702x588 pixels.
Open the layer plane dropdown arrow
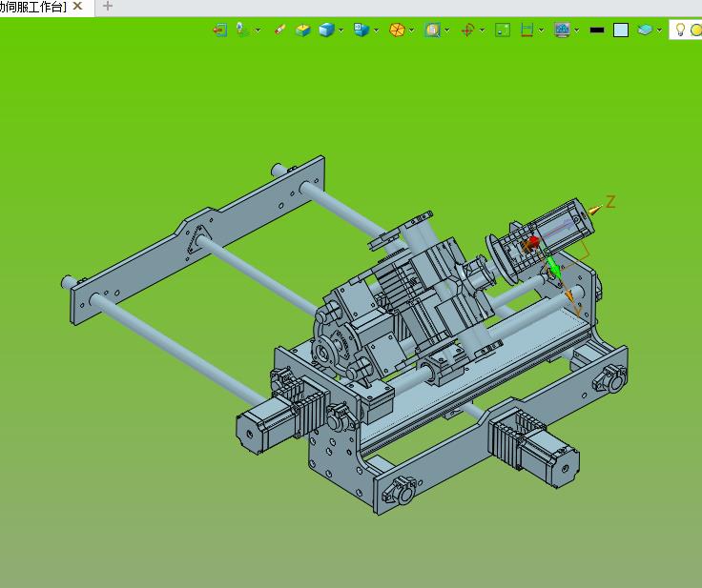(x=659, y=30)
